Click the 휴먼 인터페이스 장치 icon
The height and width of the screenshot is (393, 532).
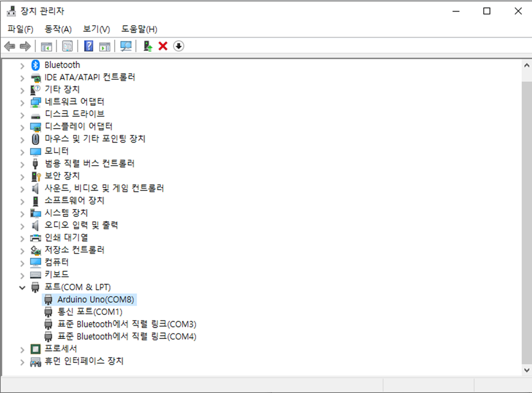tap(35, 362)
